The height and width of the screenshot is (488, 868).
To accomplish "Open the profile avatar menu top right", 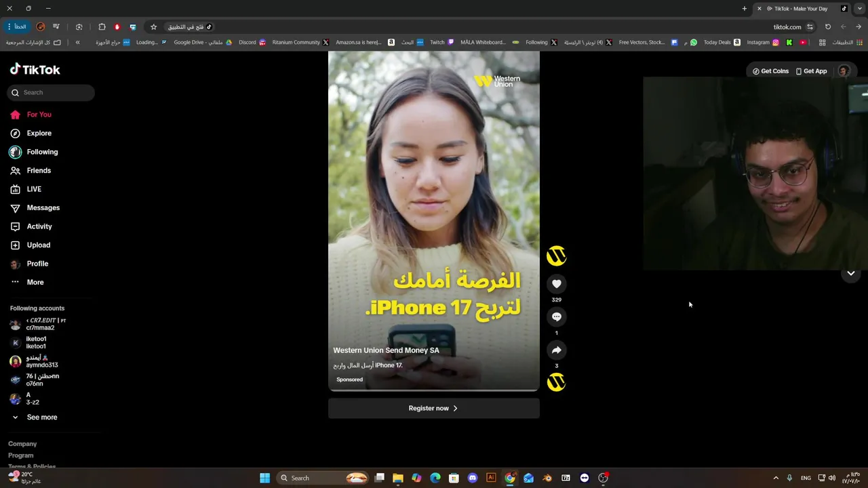I will (x=844, y=71).
